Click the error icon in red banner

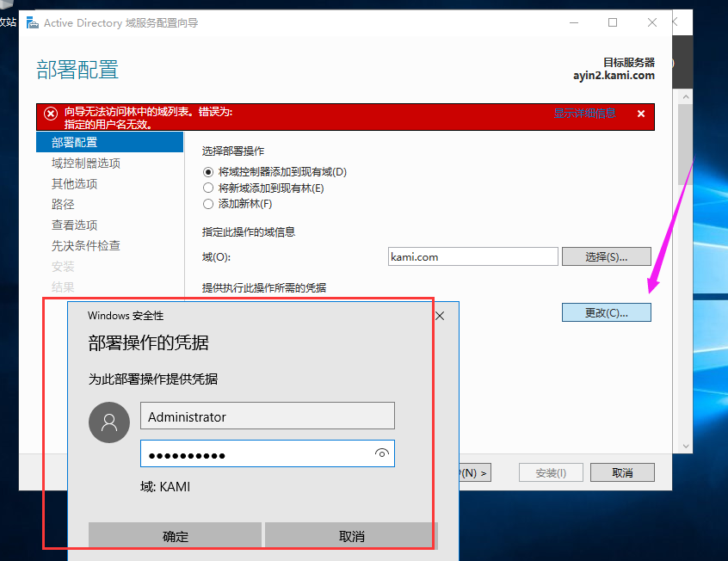point(51,114)
